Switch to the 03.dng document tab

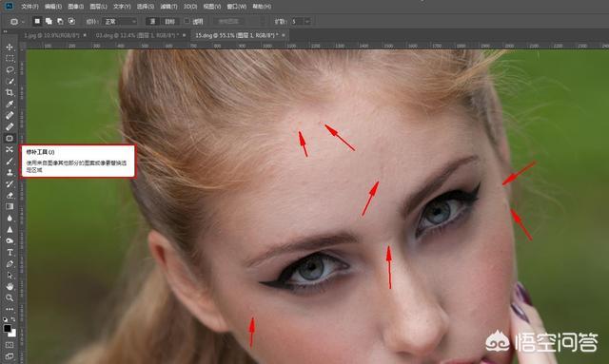(137, 35)
